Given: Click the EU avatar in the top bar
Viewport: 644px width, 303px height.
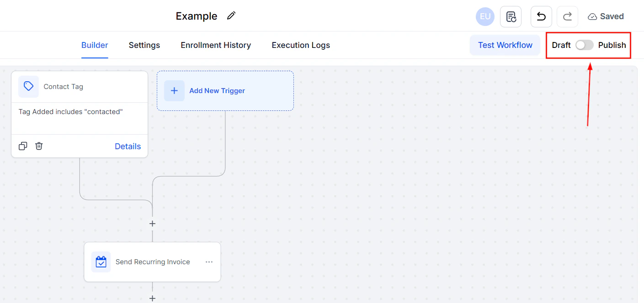Looking at the screenshot, I should [x=485, y=16].
